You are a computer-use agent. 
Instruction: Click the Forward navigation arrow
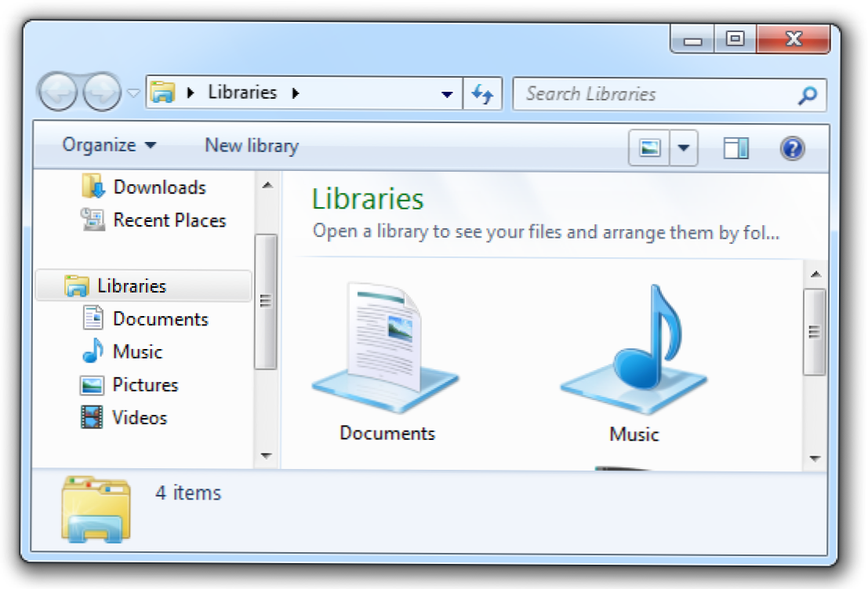(102, 93)
